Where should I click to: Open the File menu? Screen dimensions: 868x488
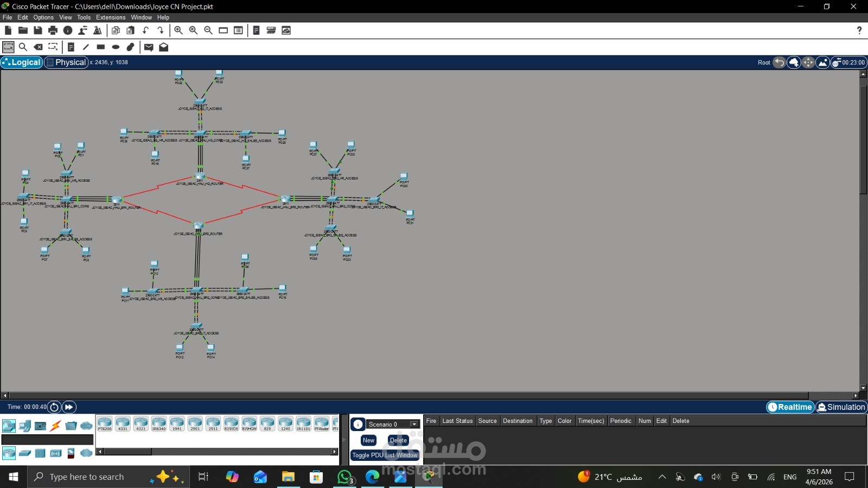pyautogui.click(x=8, y=17)
